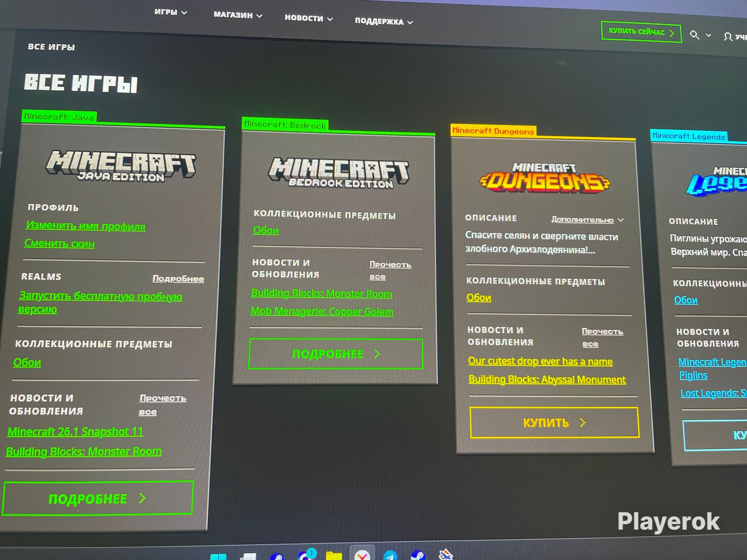Click the Minecraft Java Edition logo
This screenshot has height=560, width=747.
pyautogui.click(x=121, y=166)
